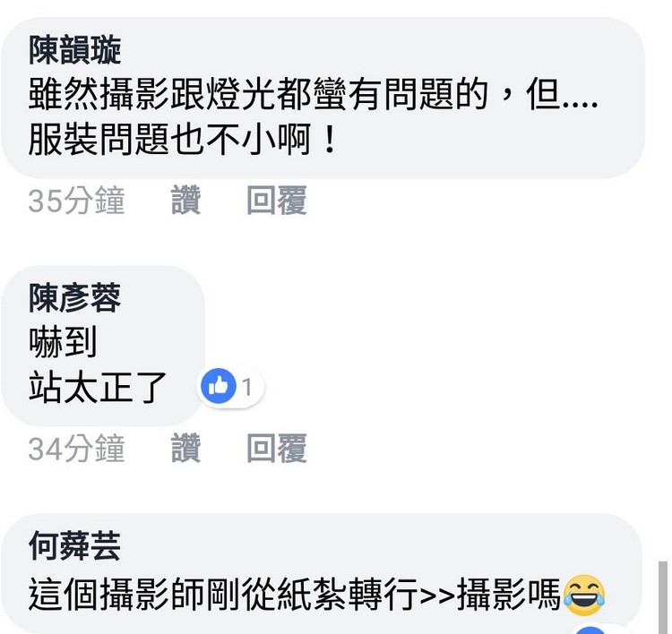Click the text 嚇到 in 陳彥蓉's comment
The width and height of the screenshot is (672, 634).
pos(63,341)
